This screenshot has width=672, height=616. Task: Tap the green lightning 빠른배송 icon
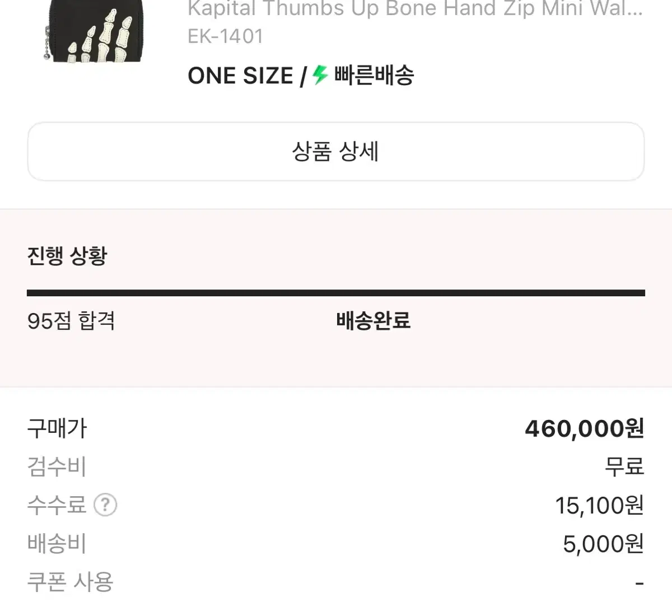pyautogui.click(x=320, y=75)
